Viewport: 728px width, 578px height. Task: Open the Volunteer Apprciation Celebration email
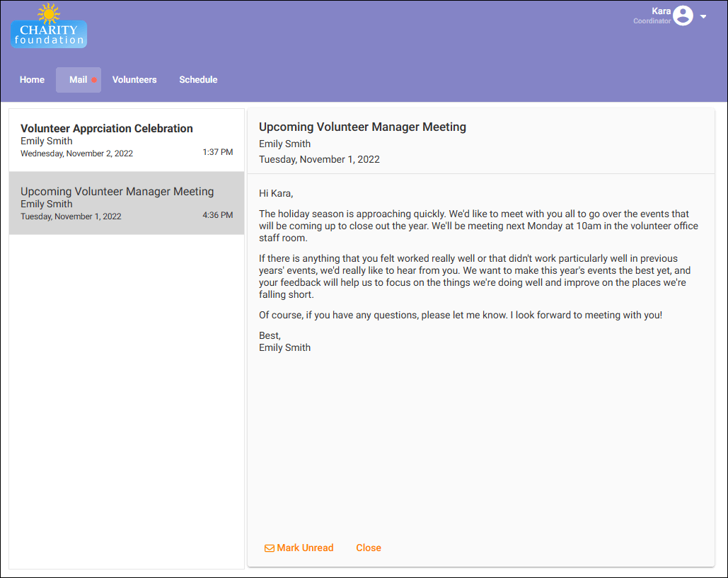click(107, 129)
